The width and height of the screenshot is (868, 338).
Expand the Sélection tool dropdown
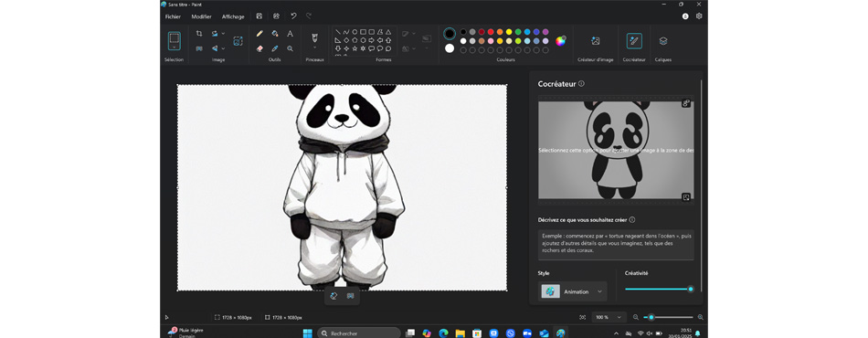(x=175, y=48)
